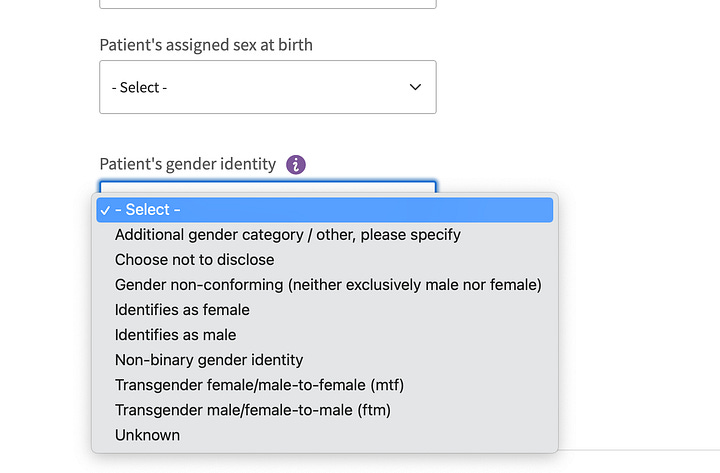720x473 pixels.
Task: Choose "Identifies as male"
Action: (175, 335)
